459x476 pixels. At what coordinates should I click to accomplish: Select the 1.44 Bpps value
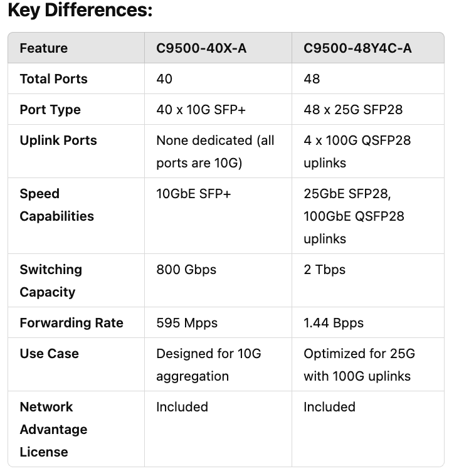(334, 323)
